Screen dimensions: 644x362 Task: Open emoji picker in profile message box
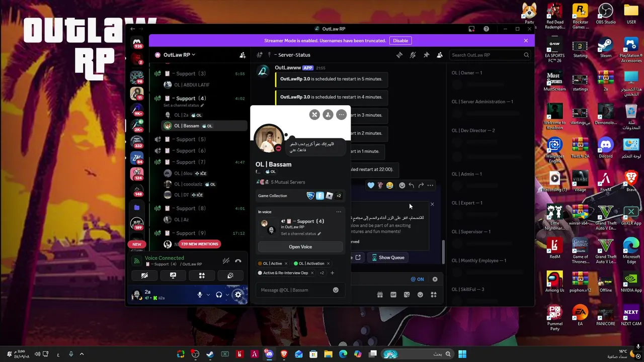pyautogui.click(x=336, y=290)
